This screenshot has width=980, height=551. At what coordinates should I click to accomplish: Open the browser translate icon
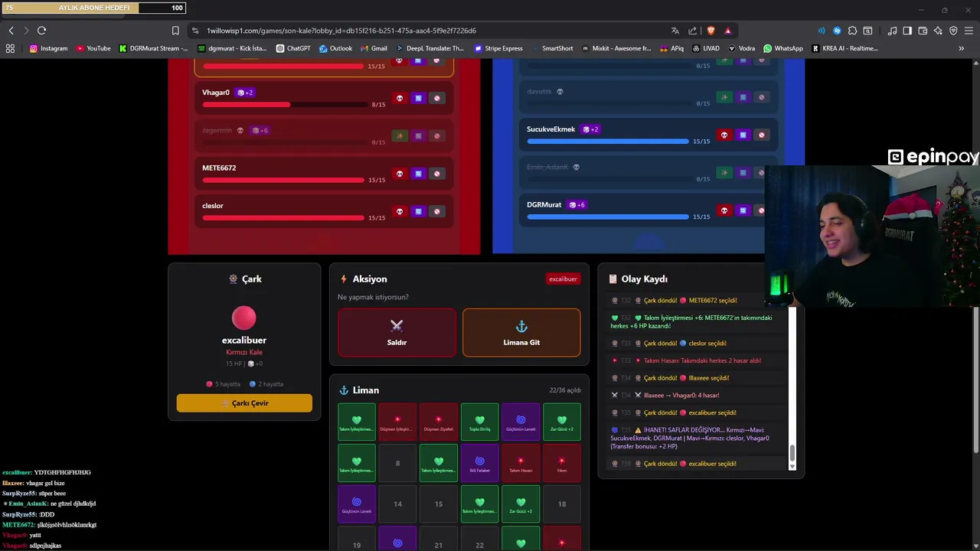(675, 31)
